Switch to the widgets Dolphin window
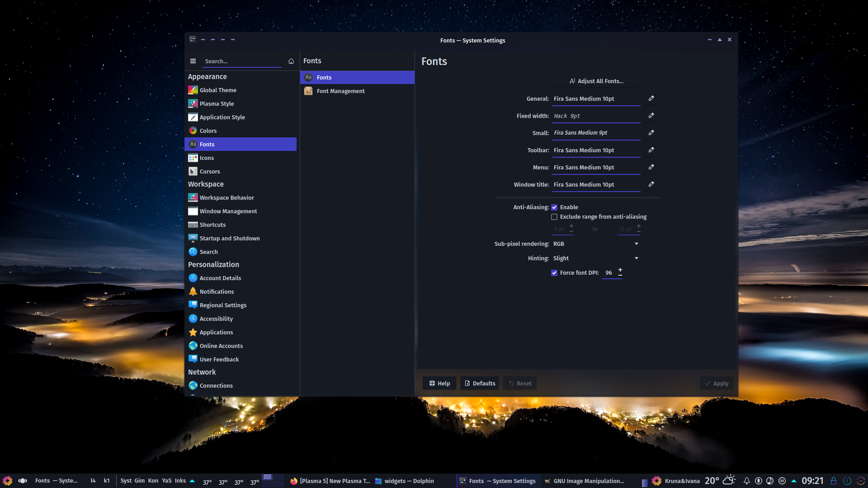868x488 pixels. pyautogui.click(x=405, y=481)
